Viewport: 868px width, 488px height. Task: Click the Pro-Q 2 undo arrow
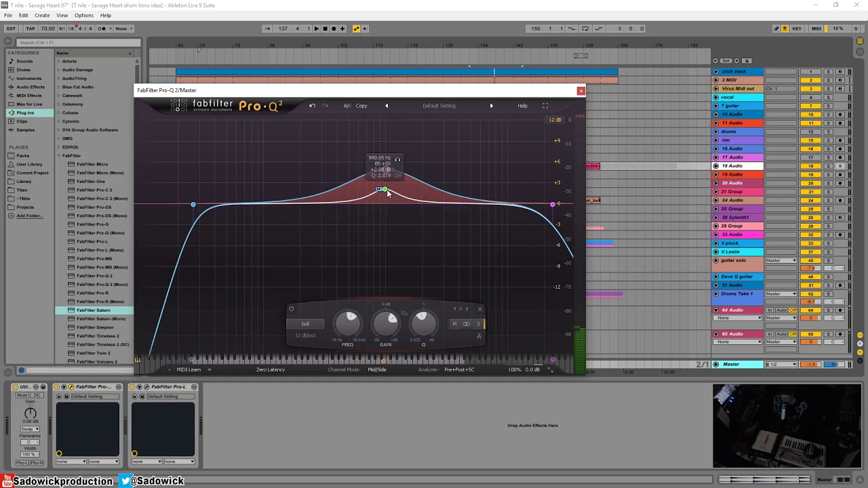312,106
